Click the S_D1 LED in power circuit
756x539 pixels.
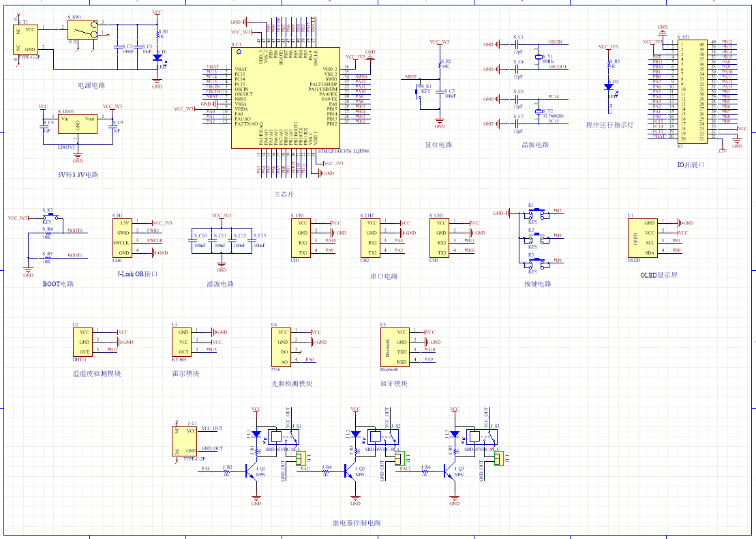pyautogui.click(x=157, y=57)
